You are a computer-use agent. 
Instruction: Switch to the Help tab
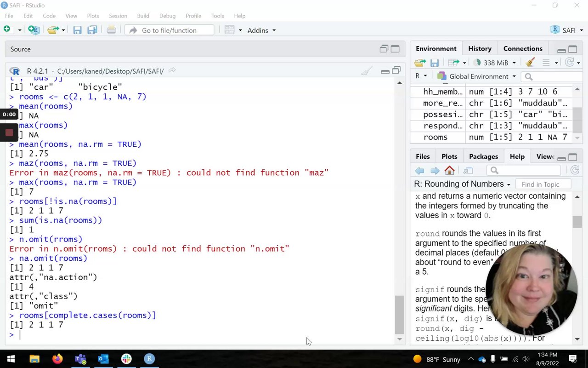tap(517, 156)
